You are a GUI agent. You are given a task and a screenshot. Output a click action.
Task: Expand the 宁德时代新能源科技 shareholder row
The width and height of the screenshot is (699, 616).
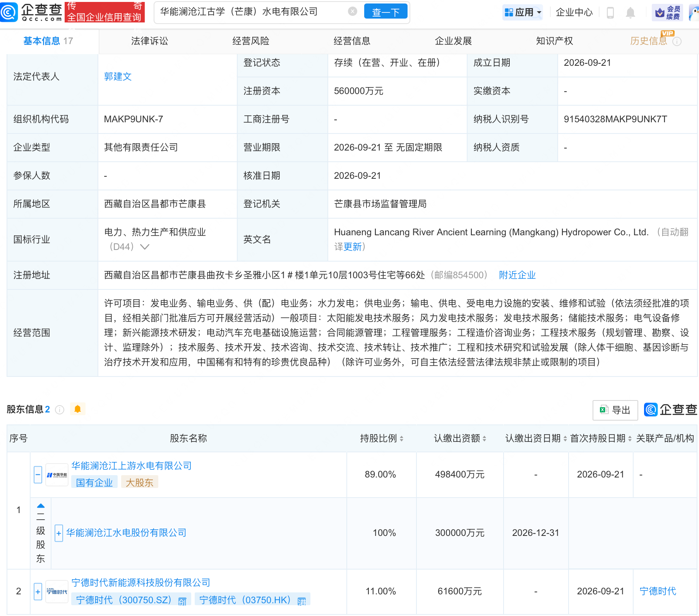tap(38, 592)
